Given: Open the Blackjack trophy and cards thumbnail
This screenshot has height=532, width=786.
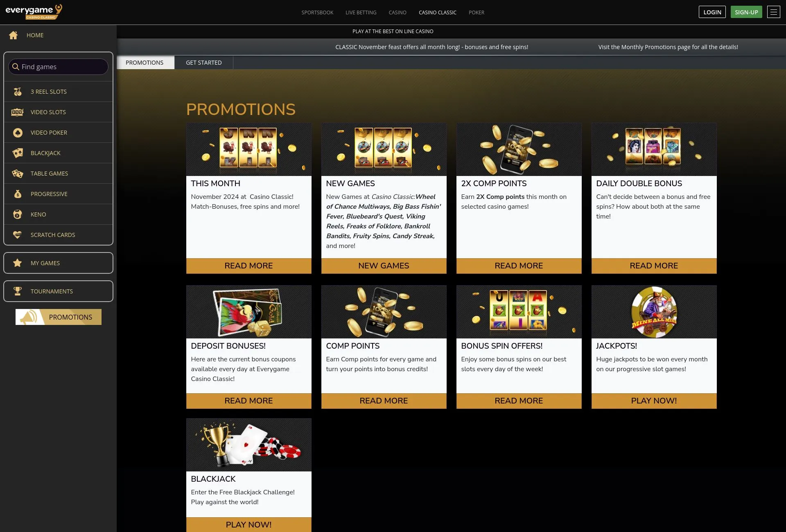Looking at the screenshot, I should (x=248, y=445).
